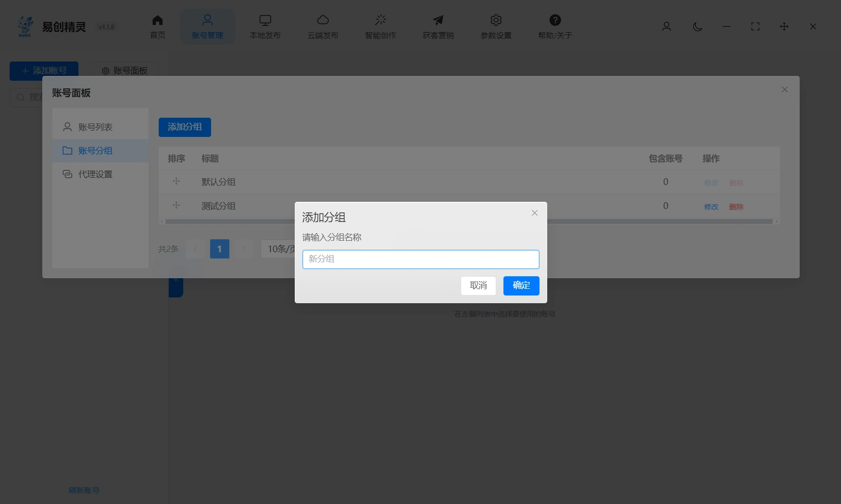The width and height of the screenshot is (841, 504).
Task: Click 修改 for 默认分组 row
Action: click(711, 183)
